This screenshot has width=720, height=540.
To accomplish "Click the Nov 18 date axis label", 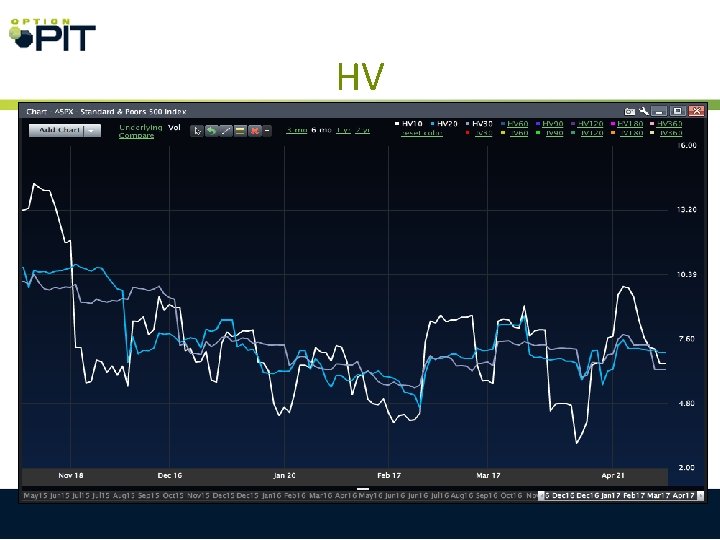I will click(71, 475).
